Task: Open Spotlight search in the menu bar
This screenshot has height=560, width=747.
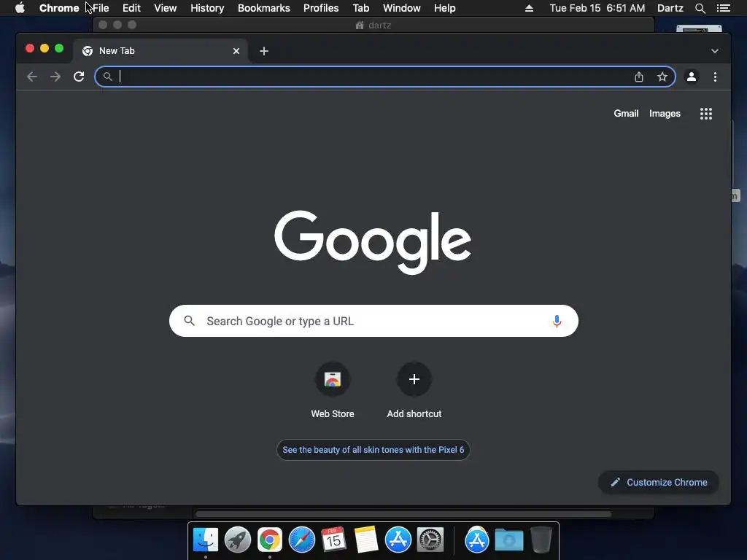Action: coord(700,8)
